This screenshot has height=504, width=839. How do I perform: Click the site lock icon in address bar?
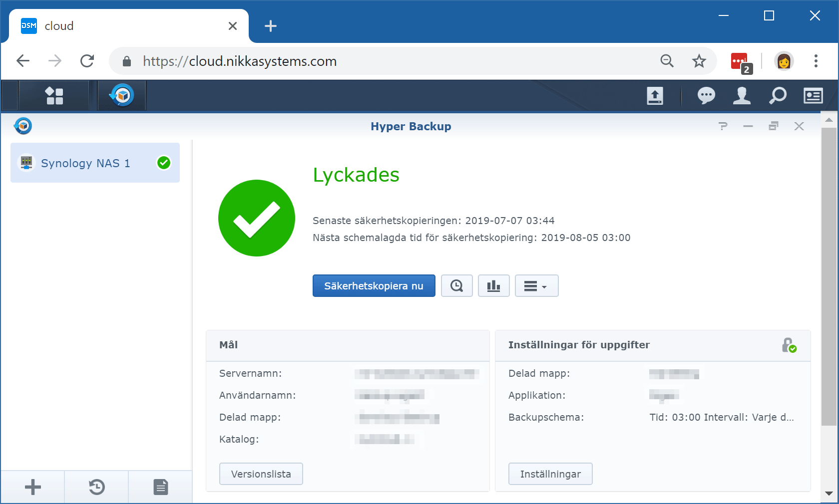coord(127,61)
